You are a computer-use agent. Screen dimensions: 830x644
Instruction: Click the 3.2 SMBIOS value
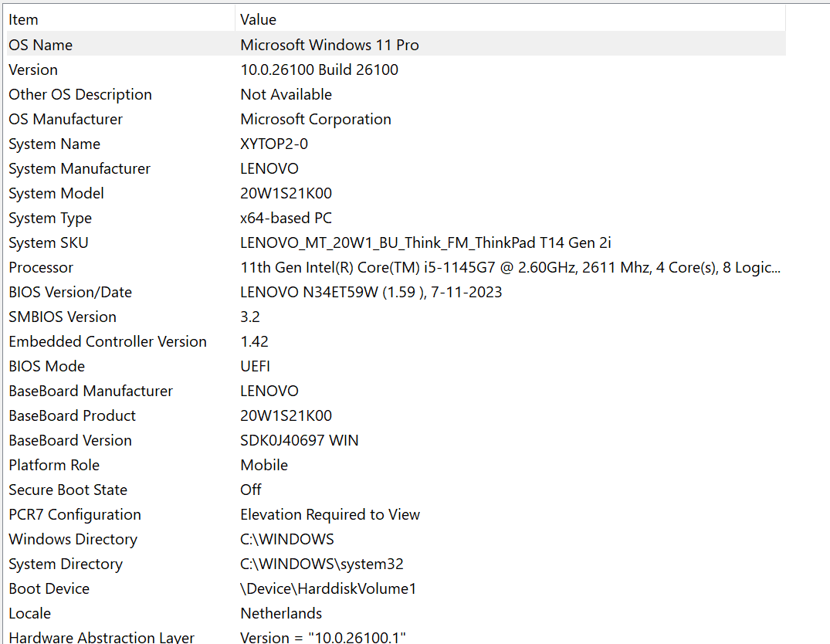(x=250, y=317)
